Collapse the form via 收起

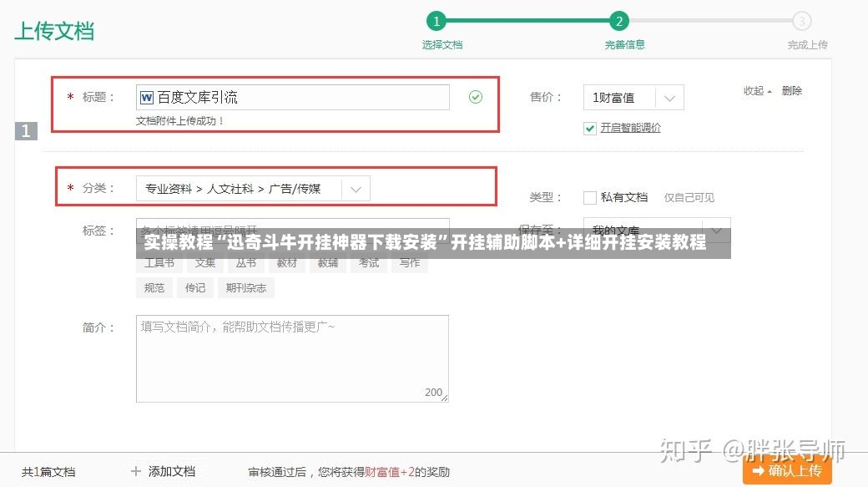pos(757,91)
